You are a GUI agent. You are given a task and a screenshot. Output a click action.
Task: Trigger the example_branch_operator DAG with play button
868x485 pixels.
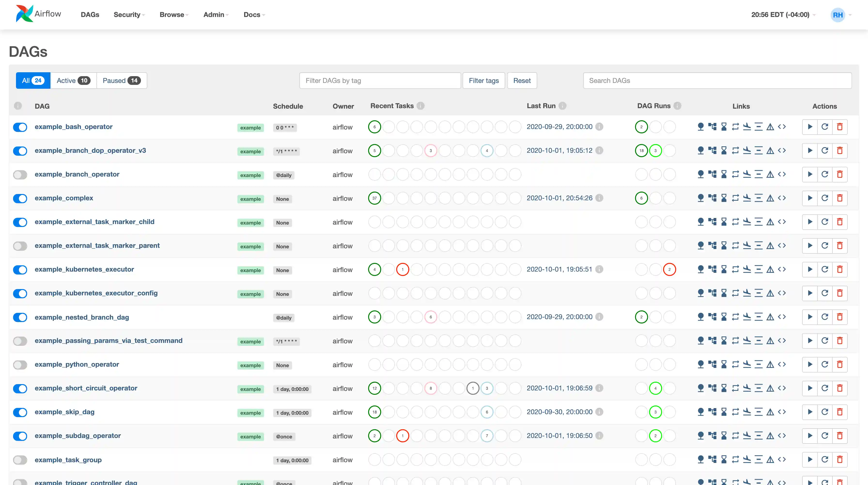(810, 174)
